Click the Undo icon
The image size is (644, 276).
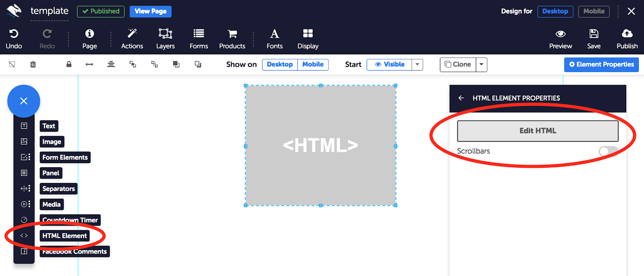14,33
